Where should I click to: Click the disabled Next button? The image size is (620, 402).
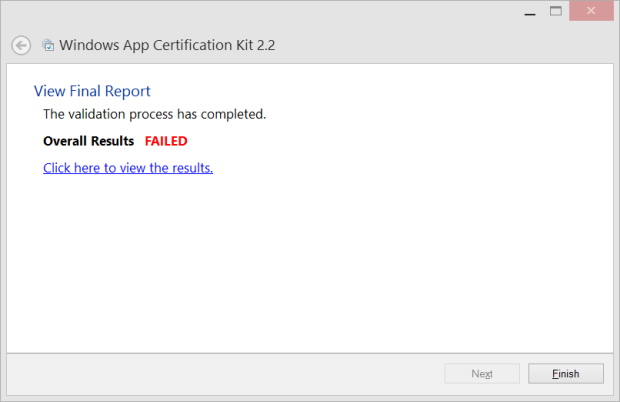click(482, 374)
